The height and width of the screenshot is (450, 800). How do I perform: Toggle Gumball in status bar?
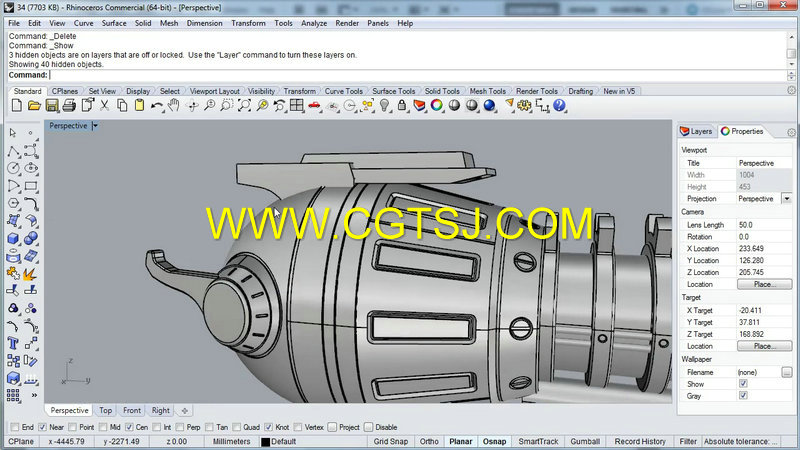[585, 441]
